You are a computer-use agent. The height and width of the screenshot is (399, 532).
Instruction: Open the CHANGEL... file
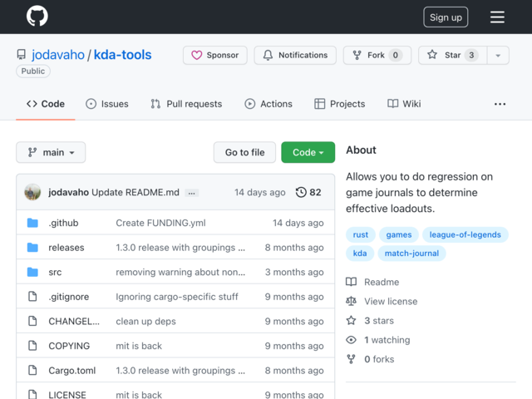click(74, 322)
